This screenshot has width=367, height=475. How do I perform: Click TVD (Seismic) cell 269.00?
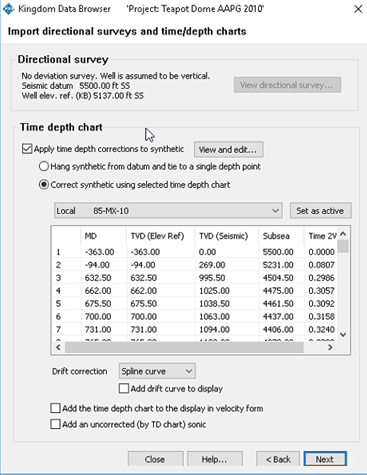pyautogui.click(x=212, y=265)
